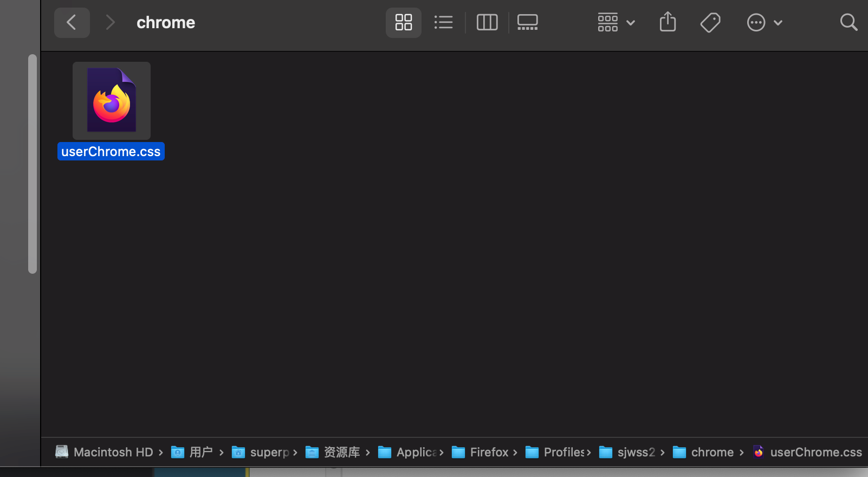Click the chrome folder in path bar
The width and height of the screenshot is (868, 477).
[703, 452]
